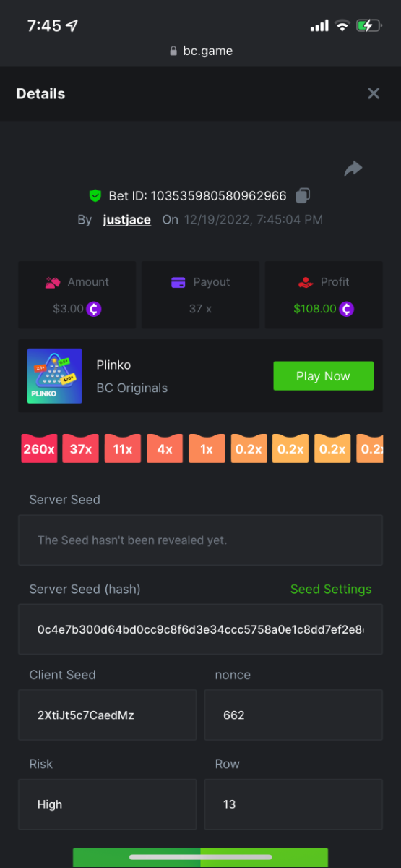Open Seed Settings link

(331, 589)
